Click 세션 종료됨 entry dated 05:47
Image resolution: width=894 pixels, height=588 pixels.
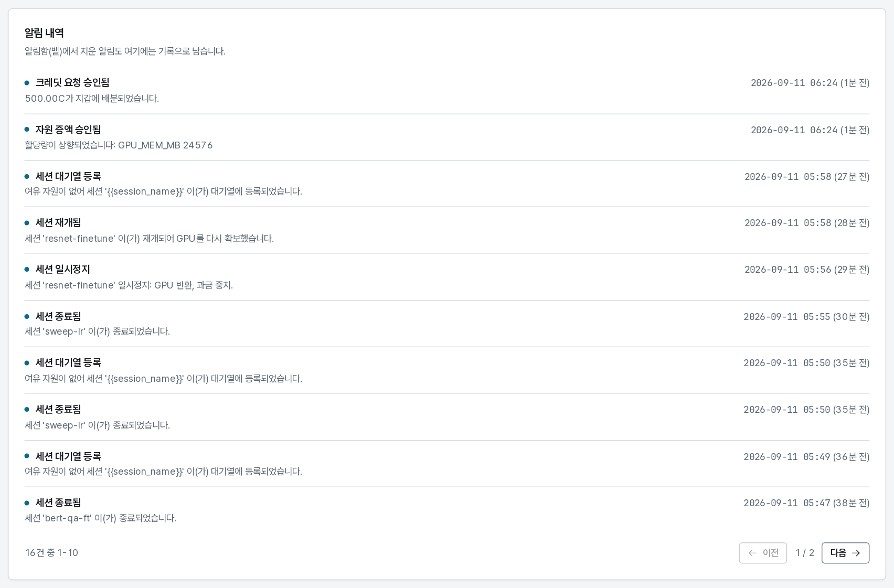pyautogui.click(x=446, y=510)
